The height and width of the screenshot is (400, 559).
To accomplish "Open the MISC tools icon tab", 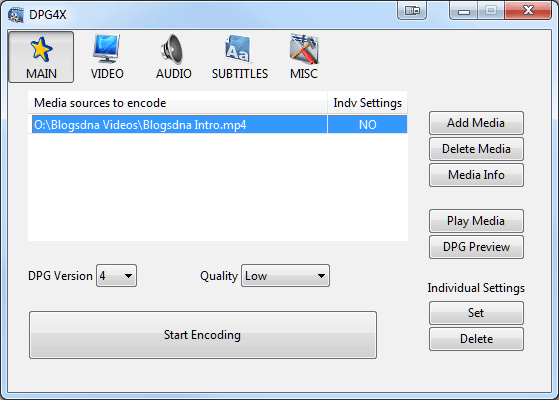I will click(x=304, y=57).
